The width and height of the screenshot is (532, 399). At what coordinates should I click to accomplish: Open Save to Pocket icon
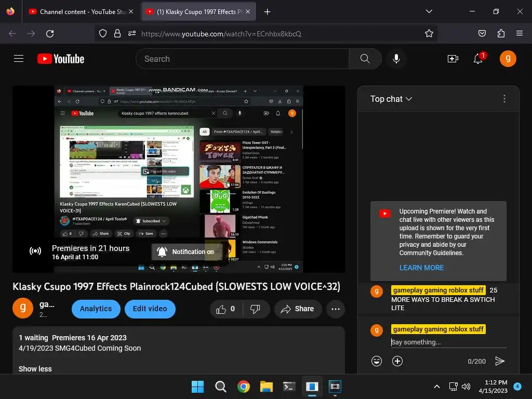click(x=482, y=34)
